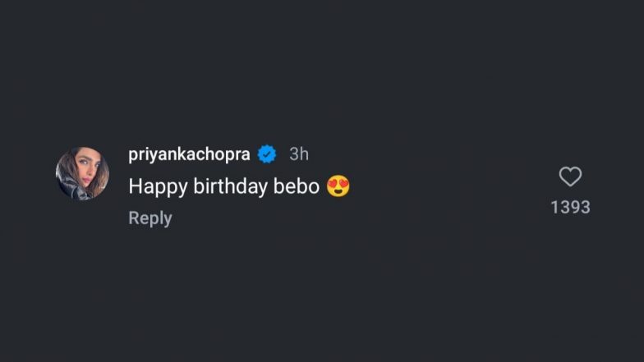The width and height of the screenshot is (644, 362).
Task: View the 1393 likes count
Action: coord(570,207)
